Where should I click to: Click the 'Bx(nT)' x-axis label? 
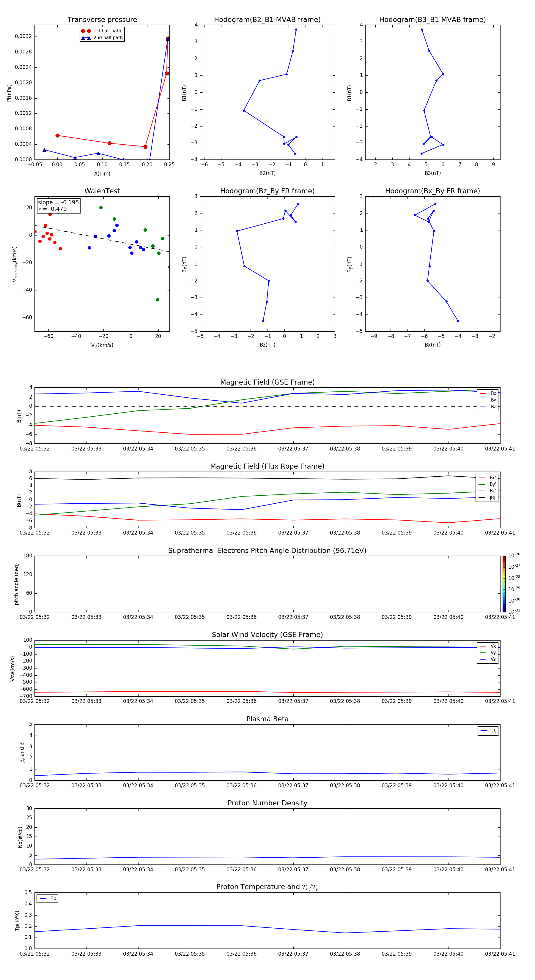click(432, 345)
